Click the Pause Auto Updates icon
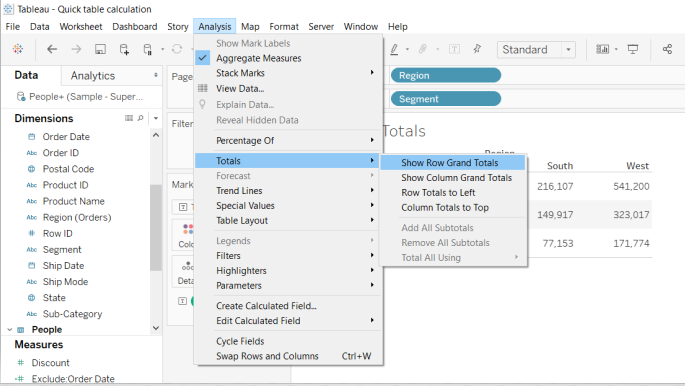 (148, 49)
